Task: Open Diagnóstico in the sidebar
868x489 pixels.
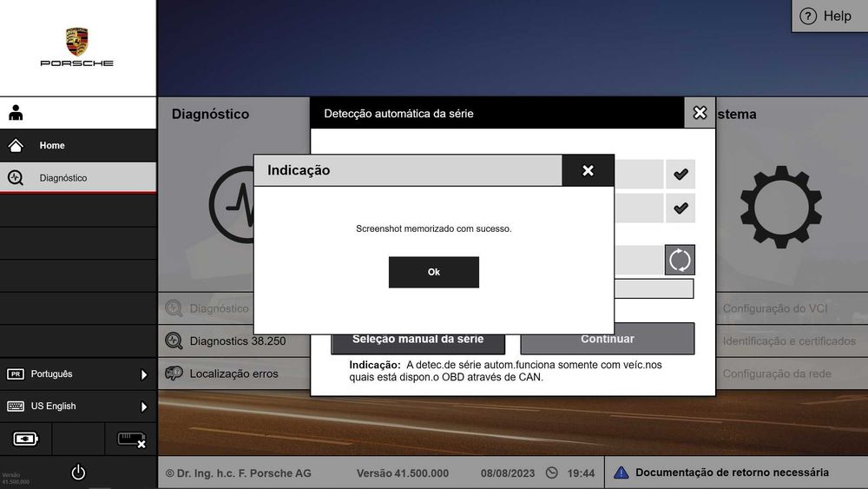Action: point(78,178)
